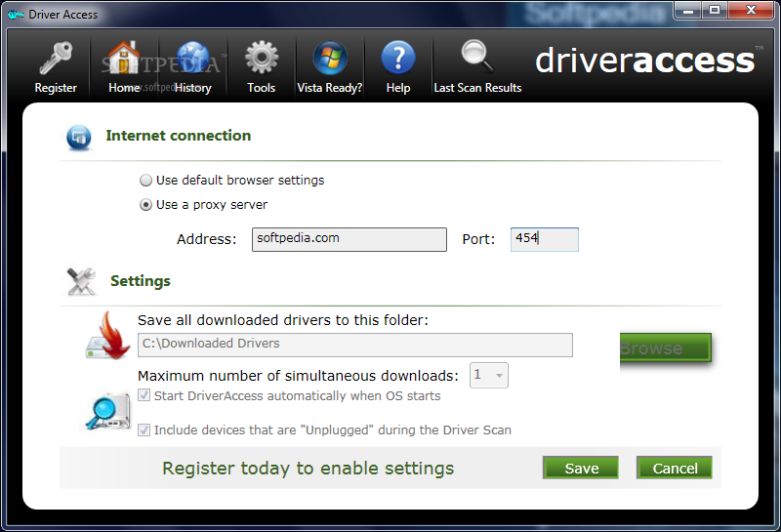Open the Register key icon
781x532 pixels.
[x=56, y=58]
